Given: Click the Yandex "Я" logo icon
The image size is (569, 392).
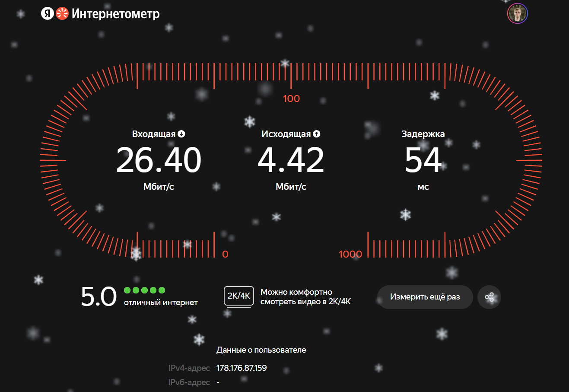Looking at the screenshot, I should point(47,14).
